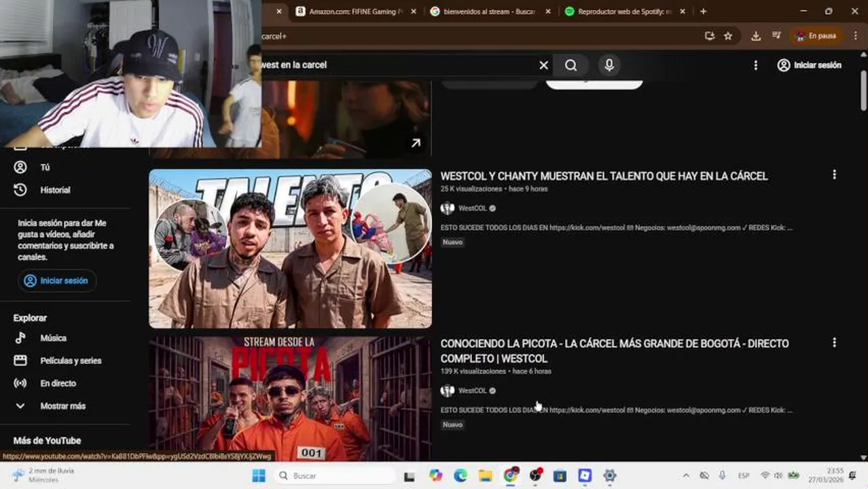Show hidden system tray icons
The width and height of the screenshot is (868, 489).
(x=686, y=475)
